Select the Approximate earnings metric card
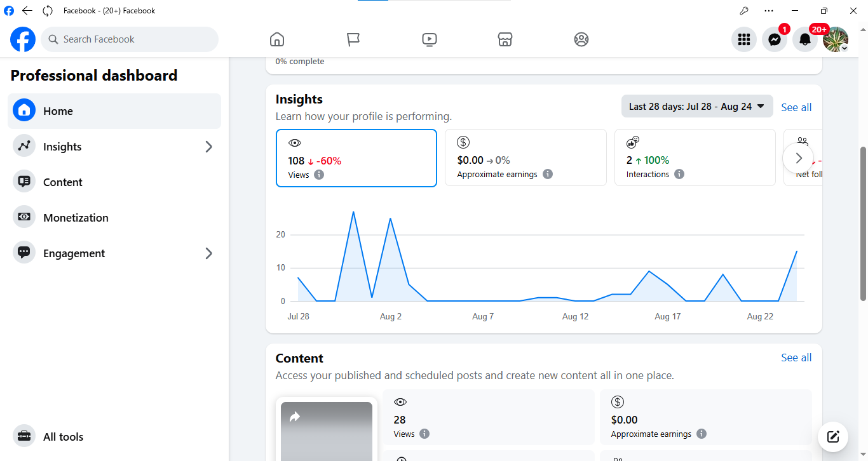The height and width of the screenshot is (461, 868). pyautogui.click(x=526, y=158)
